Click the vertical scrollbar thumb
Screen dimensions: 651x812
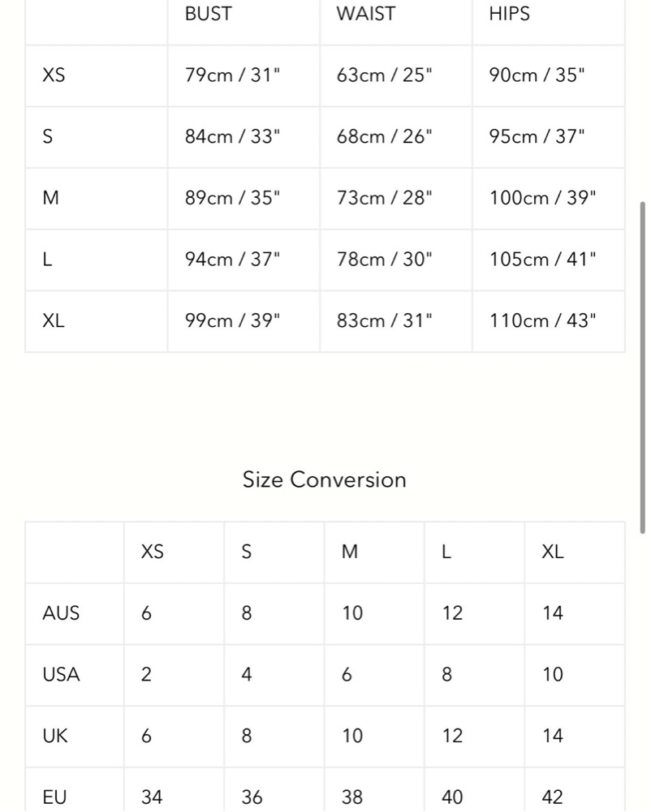(x=643, y=367)
